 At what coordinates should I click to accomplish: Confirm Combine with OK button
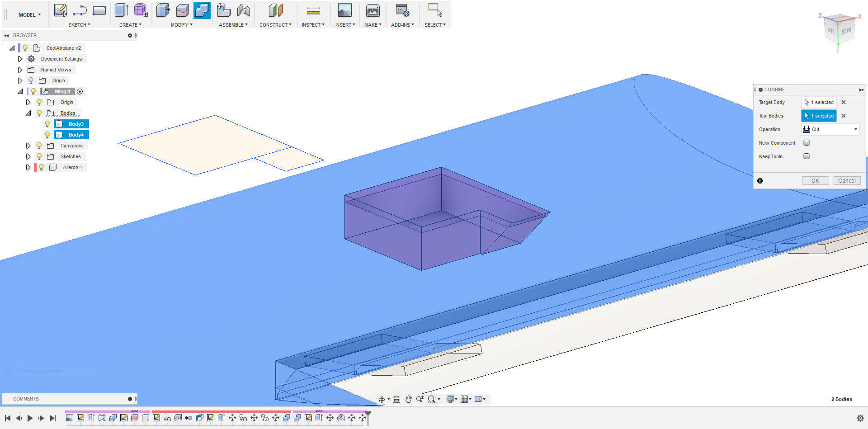pos(815,181)
